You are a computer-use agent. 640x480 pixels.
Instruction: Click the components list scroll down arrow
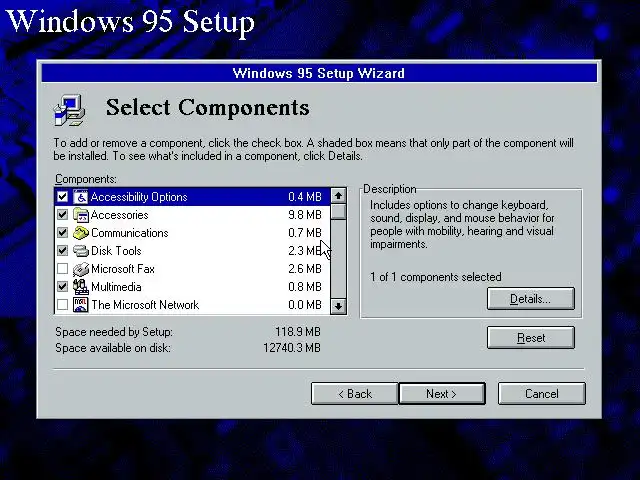(338, 306)
